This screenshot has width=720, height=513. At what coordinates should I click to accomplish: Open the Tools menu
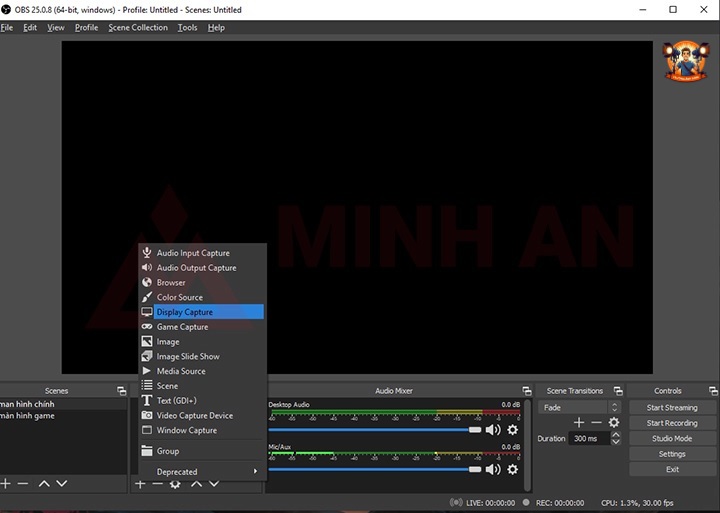(187, 28)
